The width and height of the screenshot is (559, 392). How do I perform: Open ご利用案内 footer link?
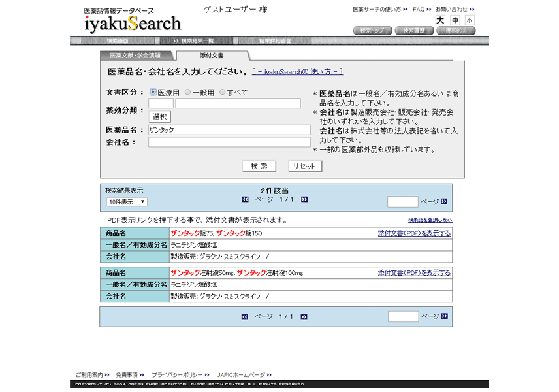click(x=92, y=375)
